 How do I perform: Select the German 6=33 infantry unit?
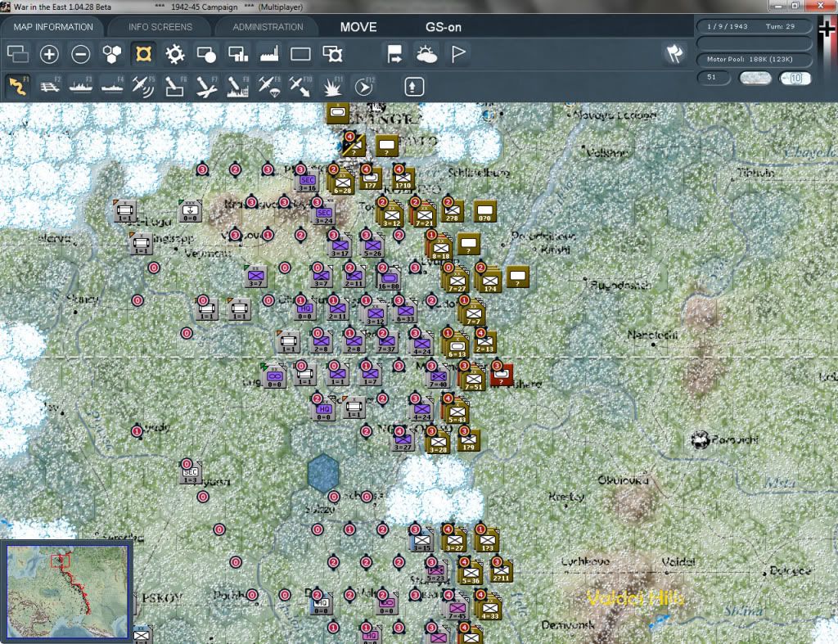[x=405, y=312]
